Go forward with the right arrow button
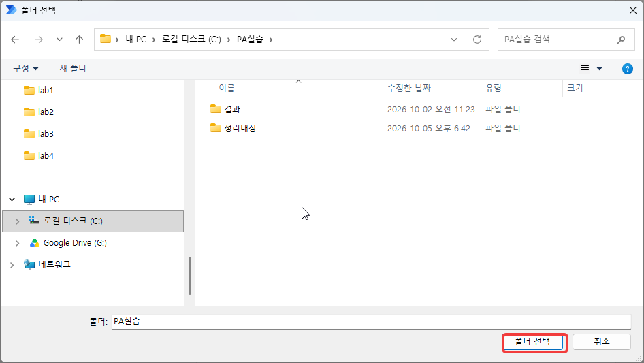This screenshot has width=644, height=363. [x=39, y=40]
